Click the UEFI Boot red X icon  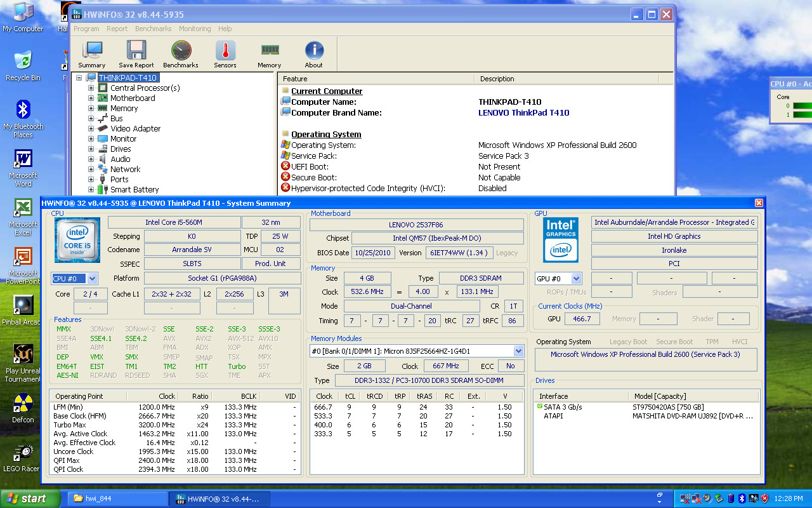[285, 166]
